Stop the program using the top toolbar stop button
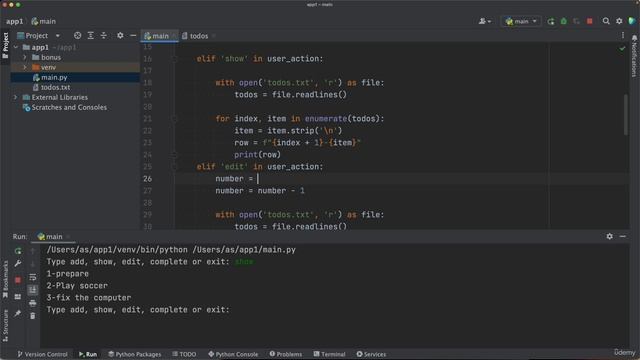The height and width of the screenshot is (360, 640). [589, 21]
